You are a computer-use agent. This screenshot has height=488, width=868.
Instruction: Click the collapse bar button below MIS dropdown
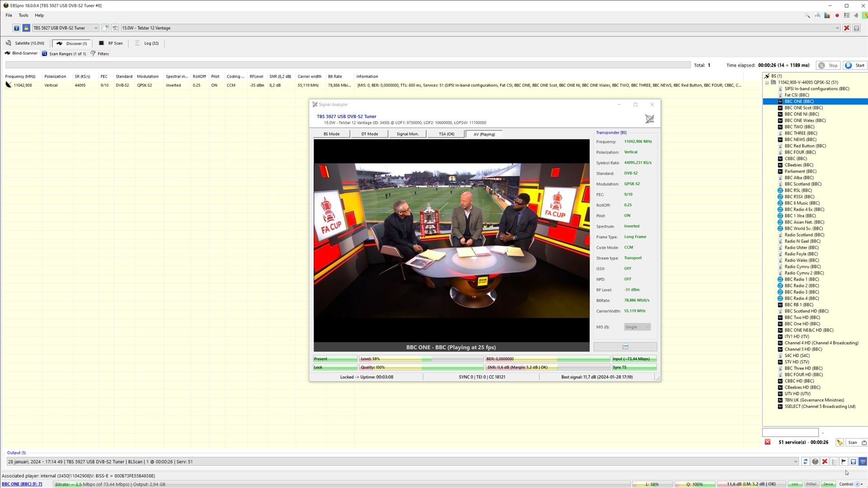tap(625, 347)
